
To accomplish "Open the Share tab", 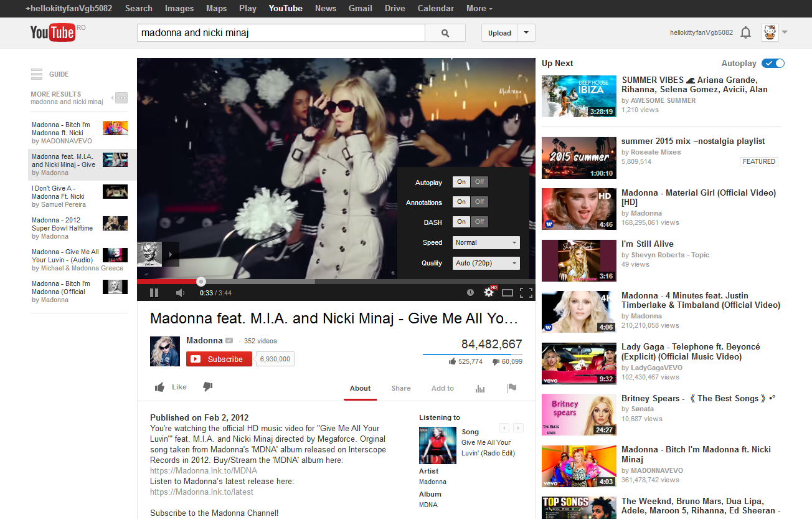I will pyautogui.click(x=401, y=388).
